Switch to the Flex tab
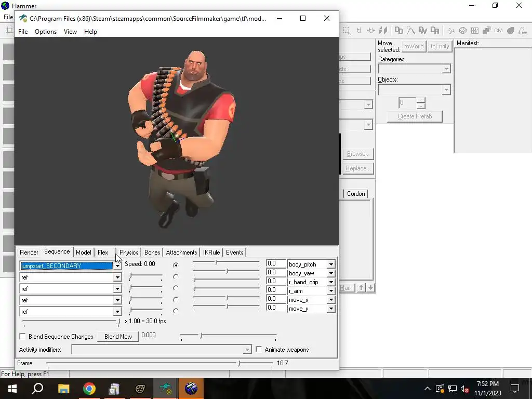Screen dimensions: 532x399 coord(103,252)
